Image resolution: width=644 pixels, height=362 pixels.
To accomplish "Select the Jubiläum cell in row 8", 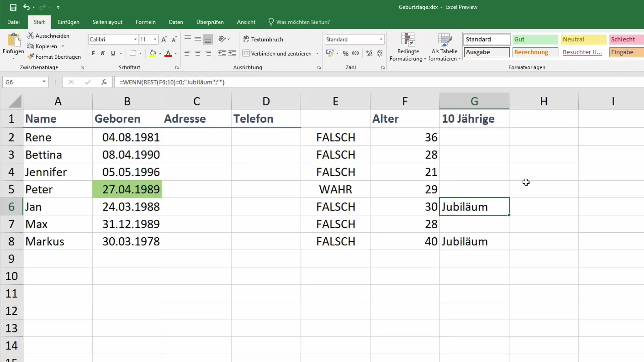I will 474,241.
